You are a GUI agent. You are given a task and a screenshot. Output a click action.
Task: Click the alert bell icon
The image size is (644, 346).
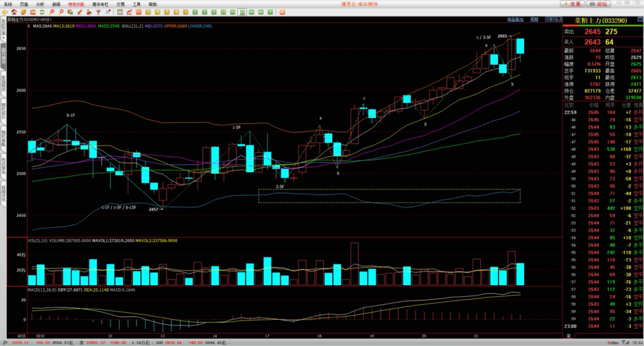tap(89, 12)
